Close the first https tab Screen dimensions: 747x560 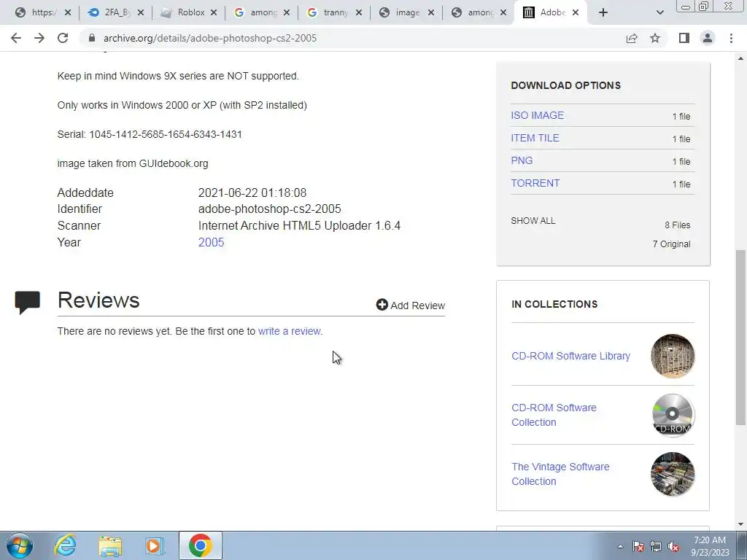pos(68,12)
